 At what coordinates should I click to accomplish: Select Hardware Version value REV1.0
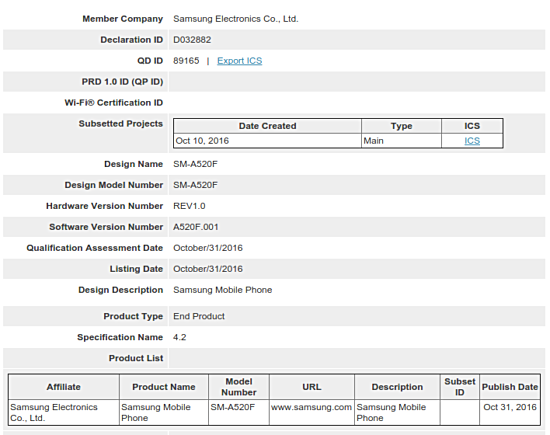(189, 206)
